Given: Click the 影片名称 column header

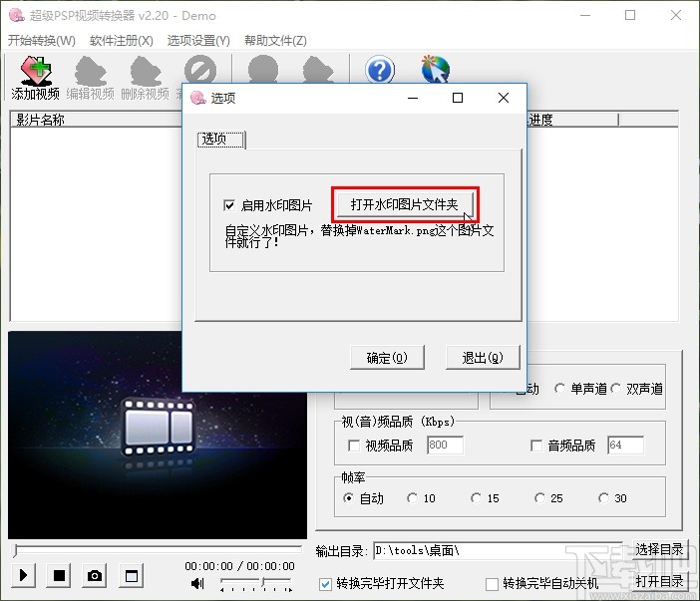Looking at the screenshot, I should [x=96, y=120].
